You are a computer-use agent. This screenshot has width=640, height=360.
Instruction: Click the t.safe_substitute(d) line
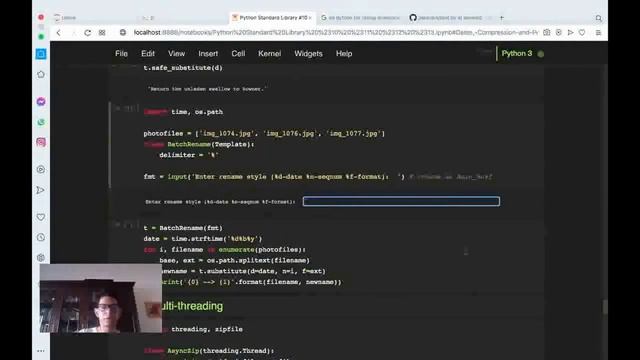pos(183,68)
